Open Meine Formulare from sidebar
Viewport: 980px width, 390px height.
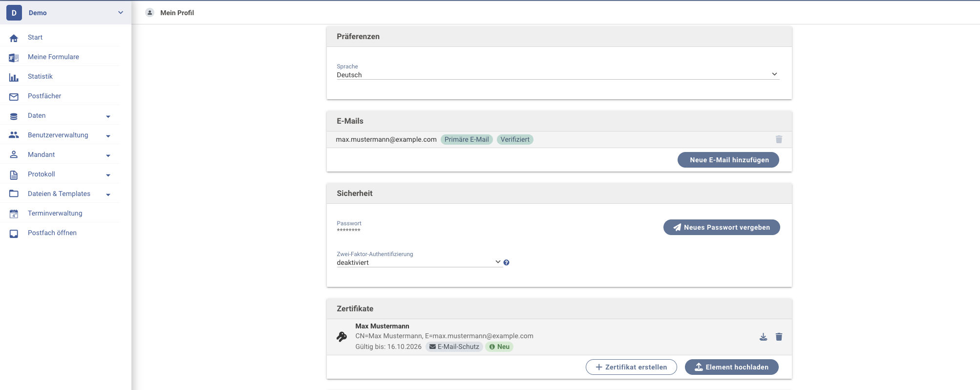[53, 57]
